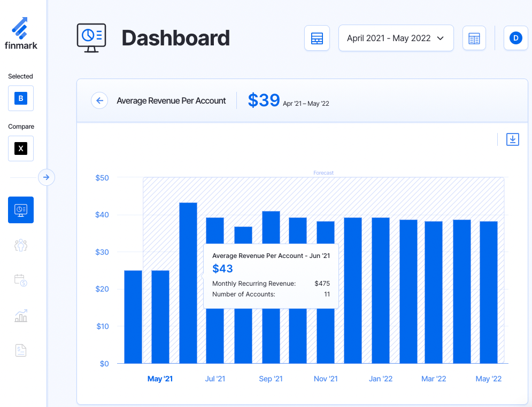Click the $39 average revenue figure
The height and width of the screenshot is (407, 532).
coord(264,100)
